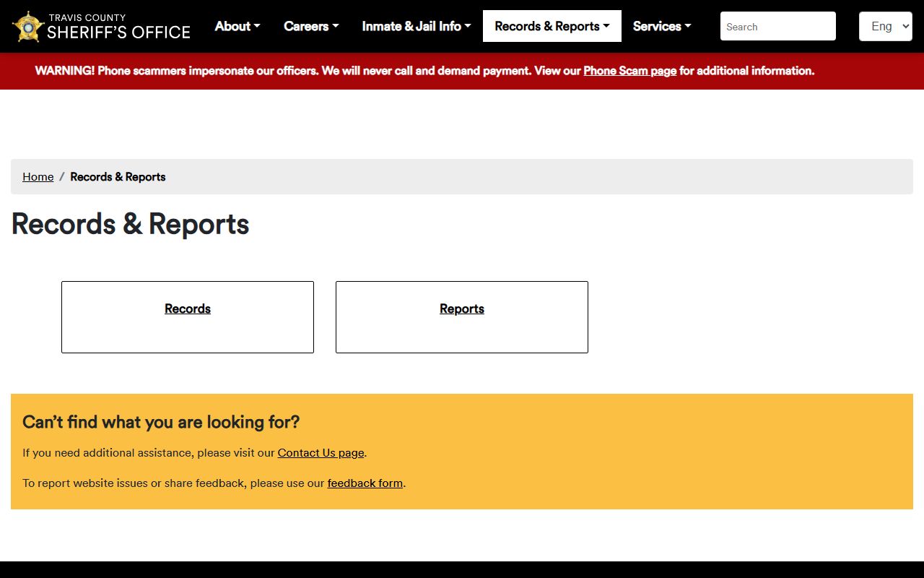
Task: Click the Records & Reports breadcrumb text
Action: pyautogui.click(x=118, y=177)
